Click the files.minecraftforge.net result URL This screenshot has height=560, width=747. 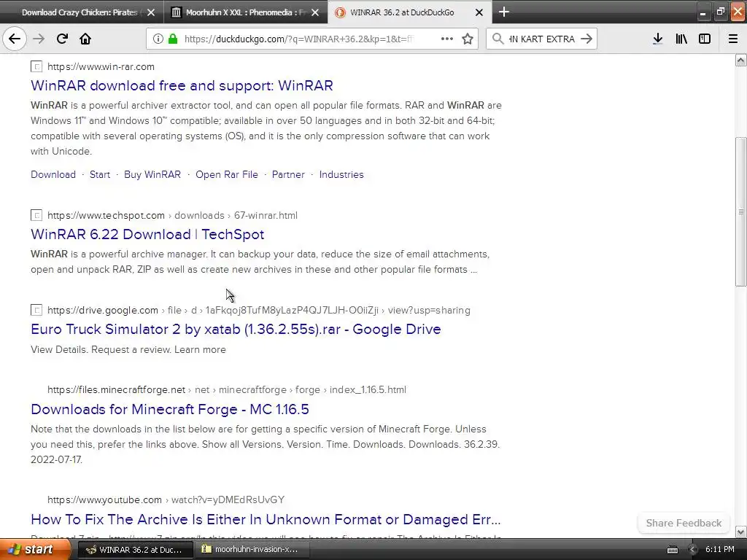coord(227,390)
